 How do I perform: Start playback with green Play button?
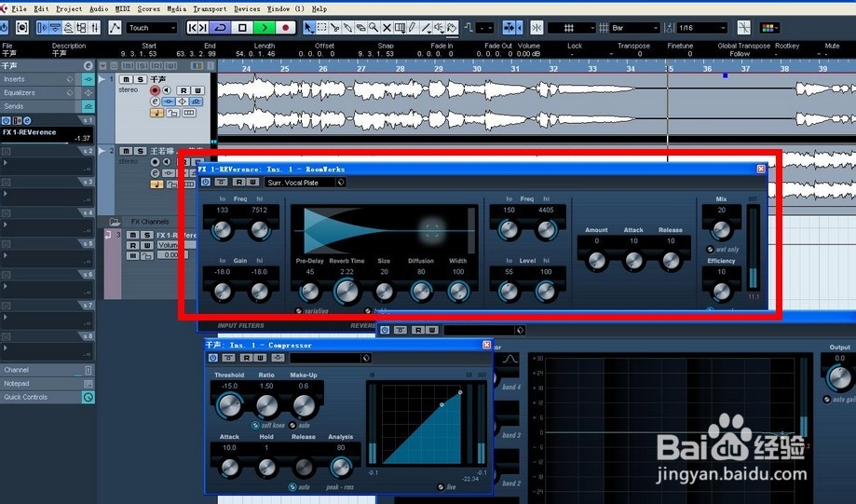(x=265, y=27)
